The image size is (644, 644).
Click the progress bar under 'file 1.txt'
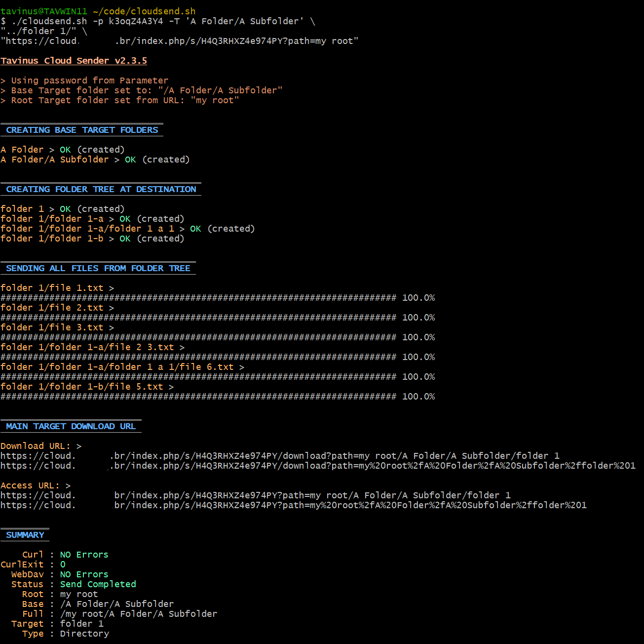tap(218, 298)
